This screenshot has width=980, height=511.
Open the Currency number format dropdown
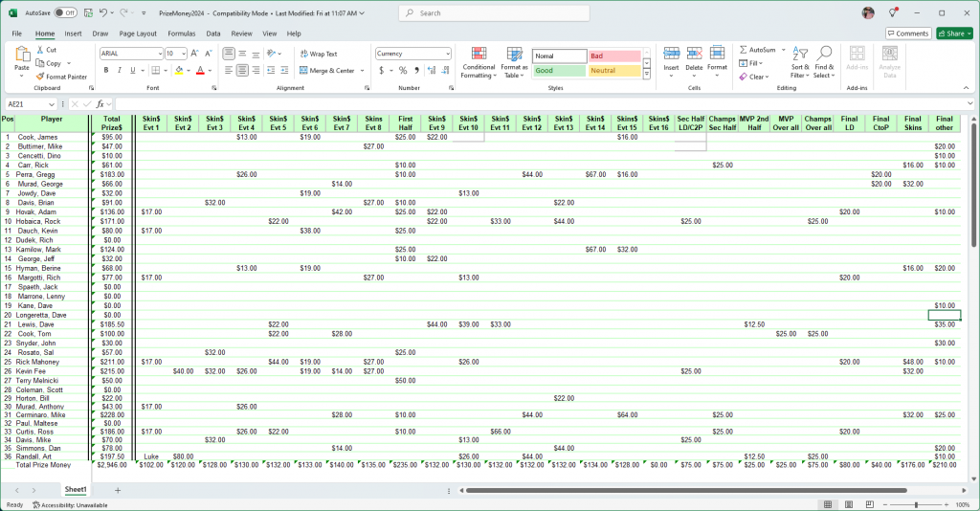pos(446,55)
